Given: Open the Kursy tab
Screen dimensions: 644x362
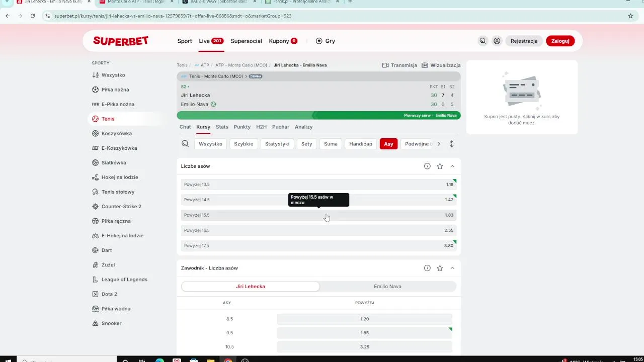Looking at the screenshot, I should [203, 127].
